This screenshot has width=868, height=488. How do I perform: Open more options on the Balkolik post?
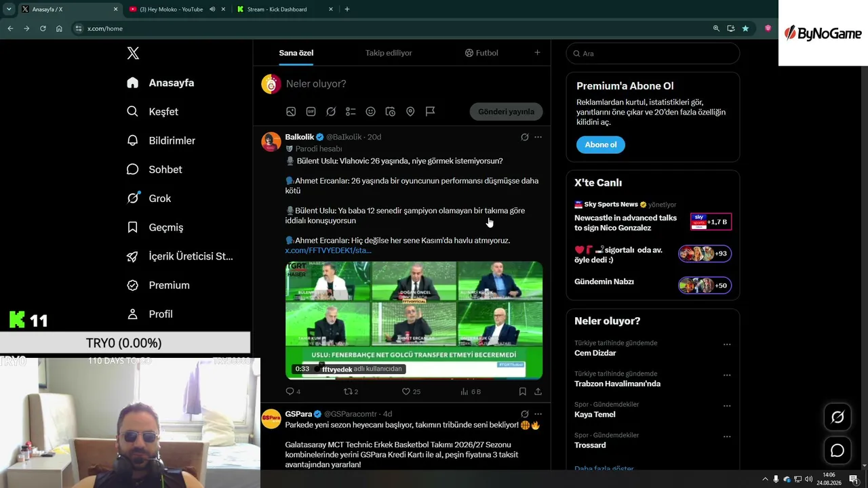(538, 137)
